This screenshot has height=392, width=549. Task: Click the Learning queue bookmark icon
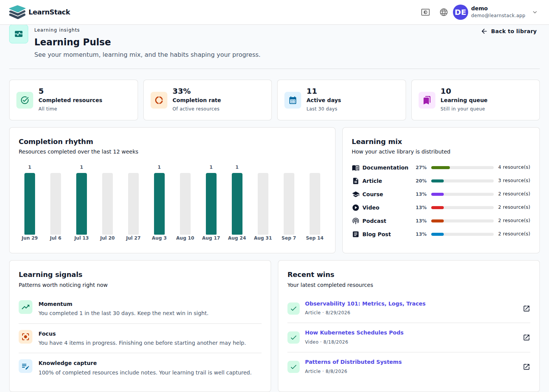[x=427, y=100]
